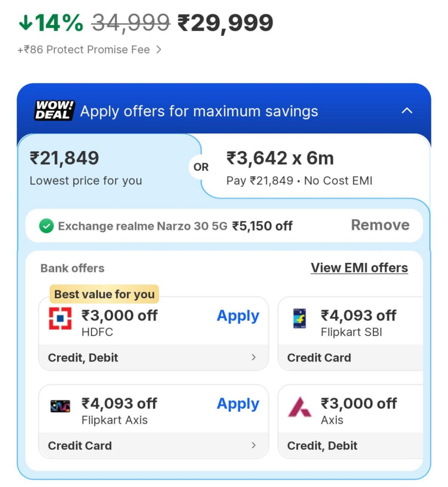Open Protect Promise Fee details chevron
This screenshot has width=448, height=487.
[159, 50]
